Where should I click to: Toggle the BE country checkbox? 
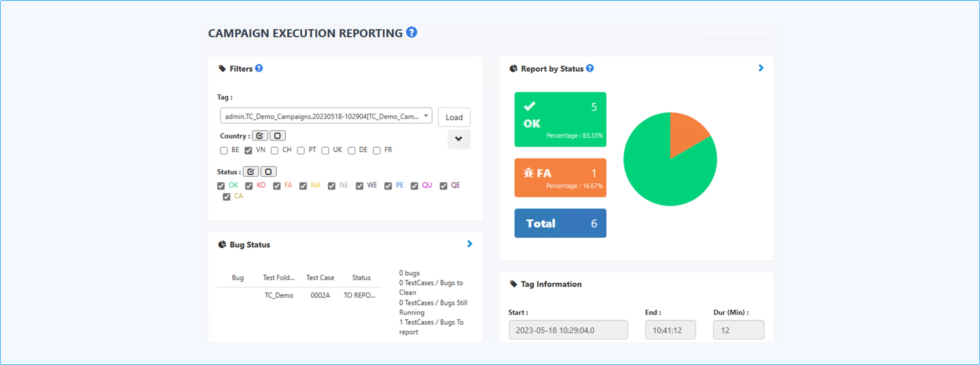[x=224, y=151]
